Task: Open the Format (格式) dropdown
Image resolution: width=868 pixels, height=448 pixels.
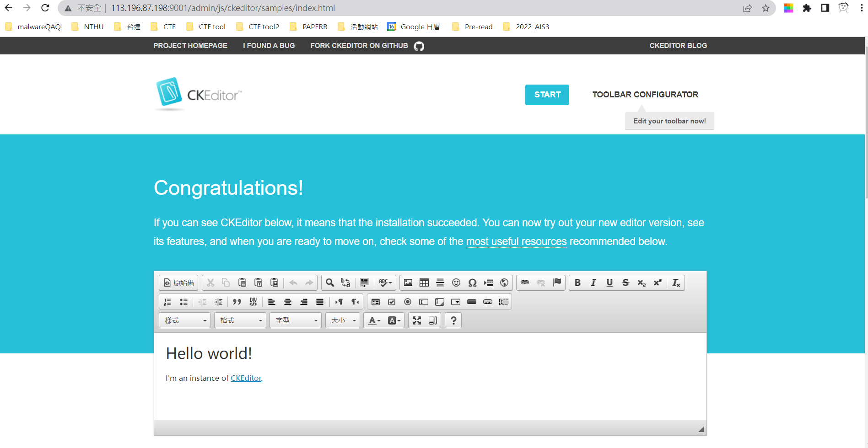Action: pos(240,320)
